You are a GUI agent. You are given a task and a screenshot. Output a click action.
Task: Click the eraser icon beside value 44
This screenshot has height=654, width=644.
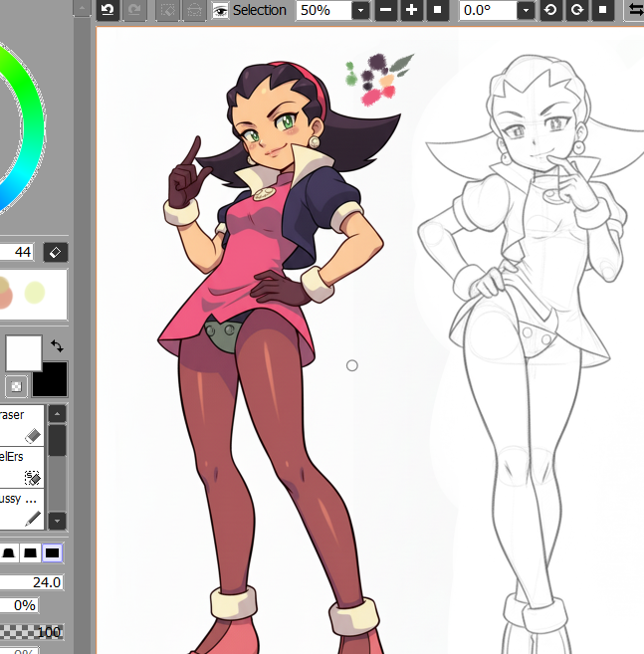pyautogui.click(x=56, y=252)
